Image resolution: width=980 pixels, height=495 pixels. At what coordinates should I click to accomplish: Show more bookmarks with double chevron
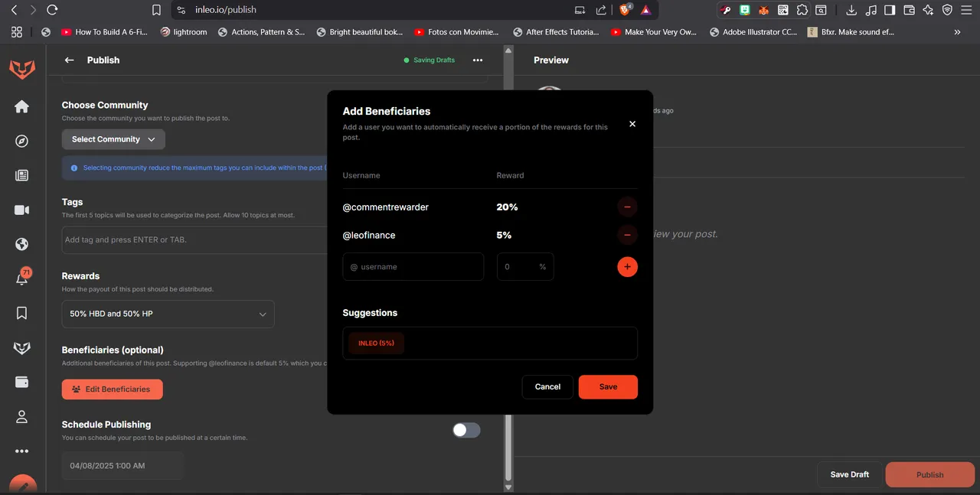957,32
